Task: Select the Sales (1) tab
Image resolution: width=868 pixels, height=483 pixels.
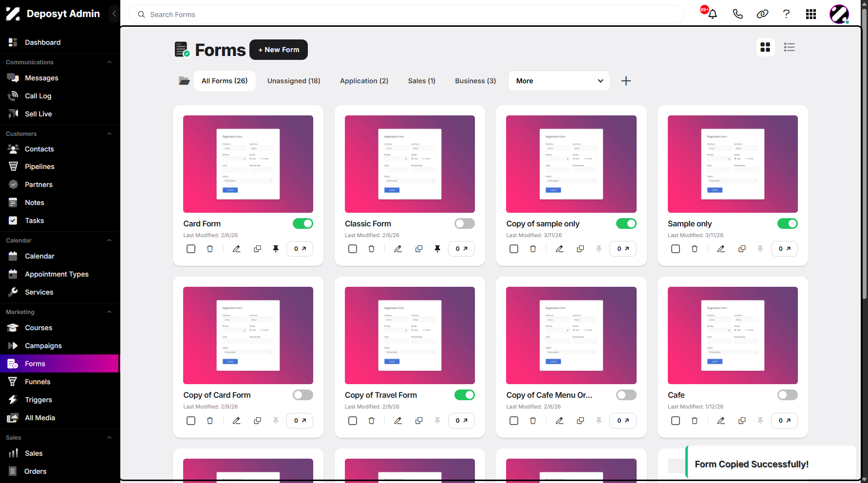Action: (422, 81)
